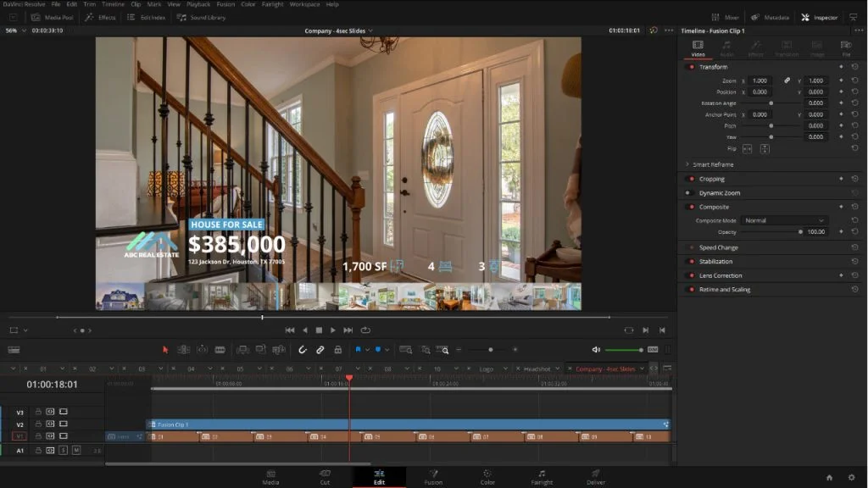
Task: Go to first frame of timeline
Action: tap(290, 330)
